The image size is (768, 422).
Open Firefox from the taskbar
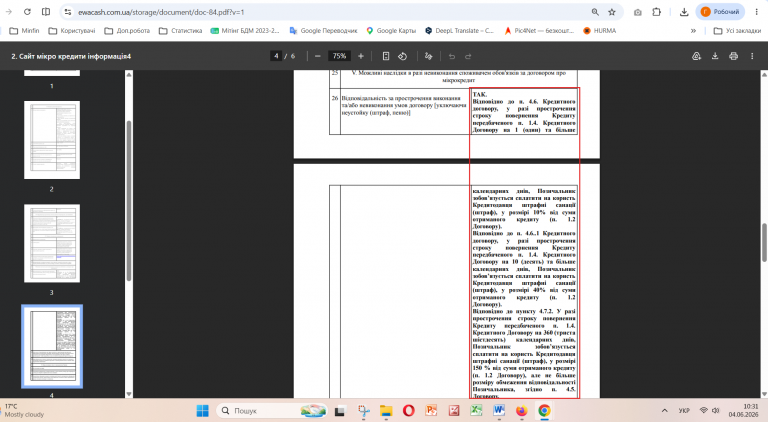522,411
